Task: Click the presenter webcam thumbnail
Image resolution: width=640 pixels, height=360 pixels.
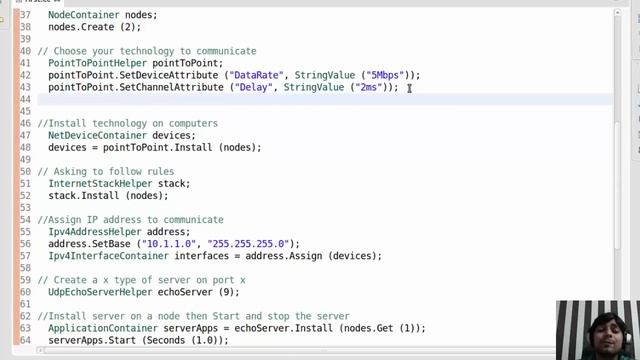Action: pyautogui.click(x=598, y=330)
